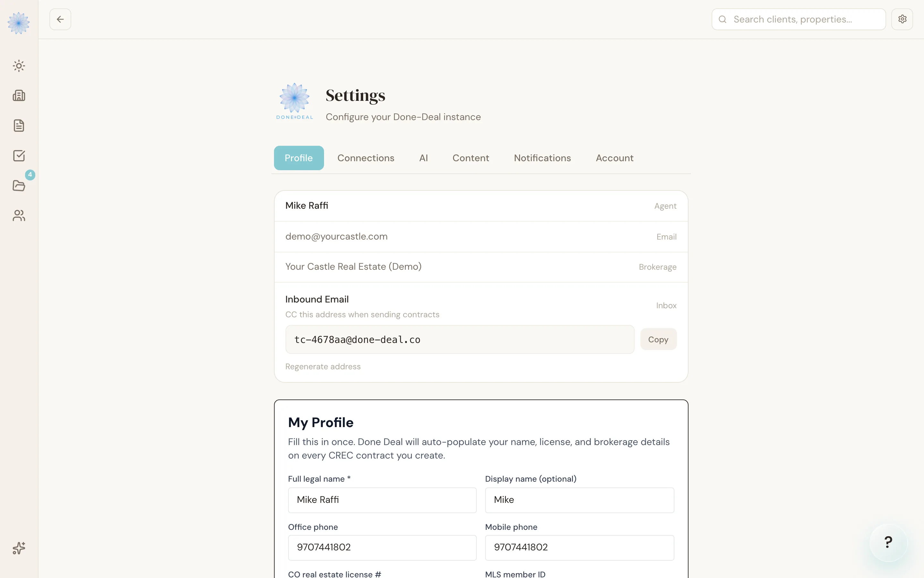924x578 pixels.
Task: Go back using the arrow button
Action: [60, 19]
